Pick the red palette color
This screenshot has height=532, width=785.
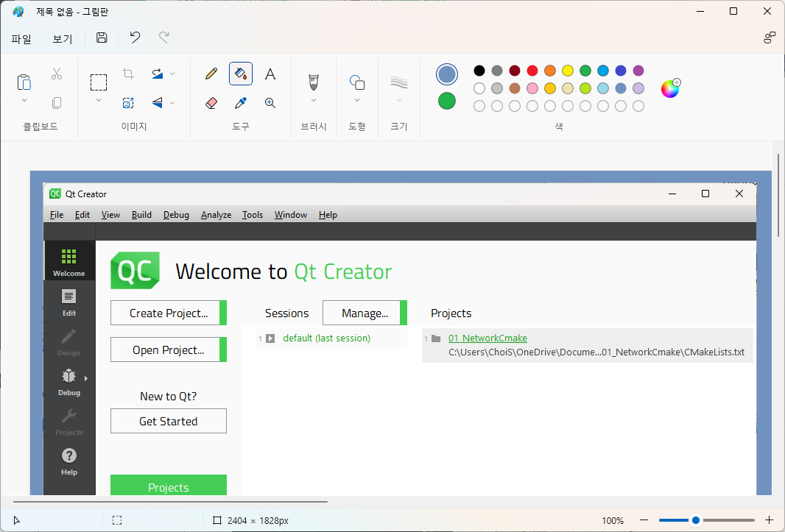[532, 71]
